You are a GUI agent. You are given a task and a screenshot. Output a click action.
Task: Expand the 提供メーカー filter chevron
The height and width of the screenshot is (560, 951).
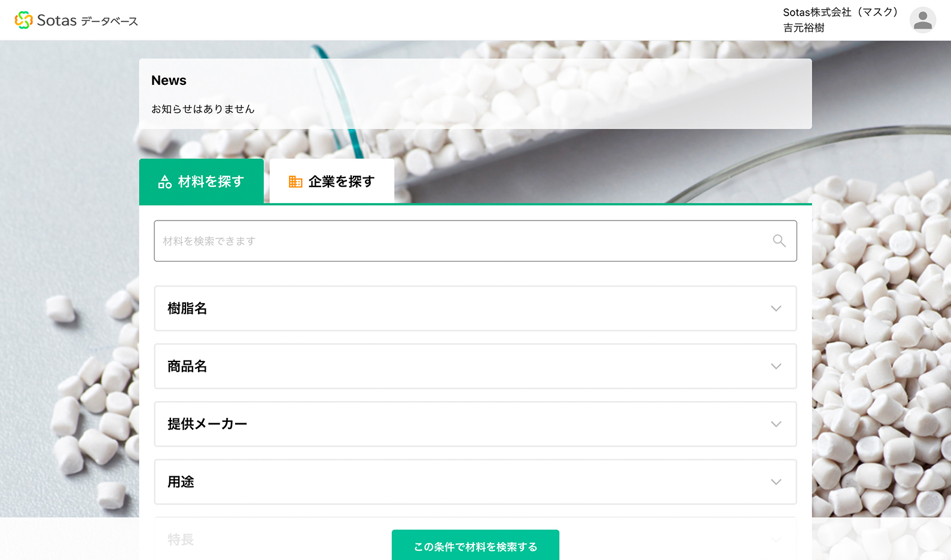point(776,424)
